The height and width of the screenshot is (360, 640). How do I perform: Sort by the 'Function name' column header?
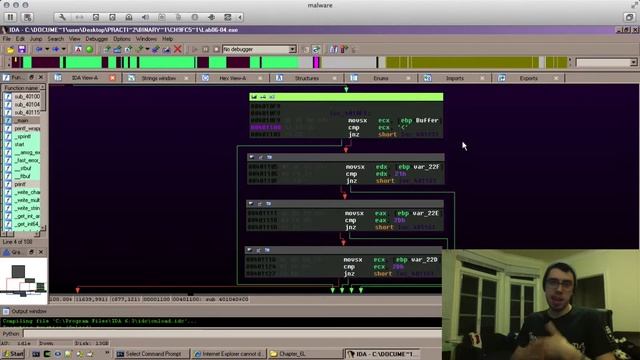point(21,88)
